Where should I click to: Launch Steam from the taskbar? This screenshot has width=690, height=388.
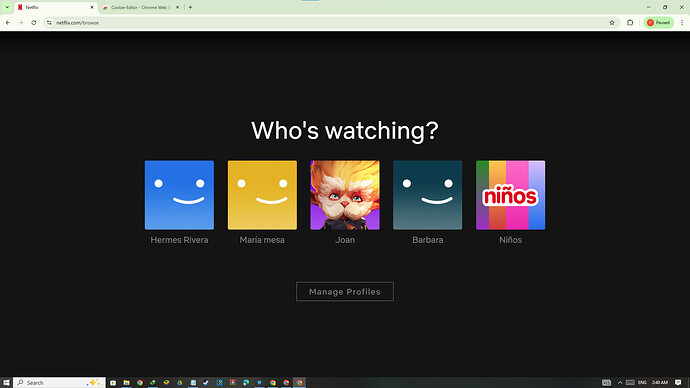[206, 383]
